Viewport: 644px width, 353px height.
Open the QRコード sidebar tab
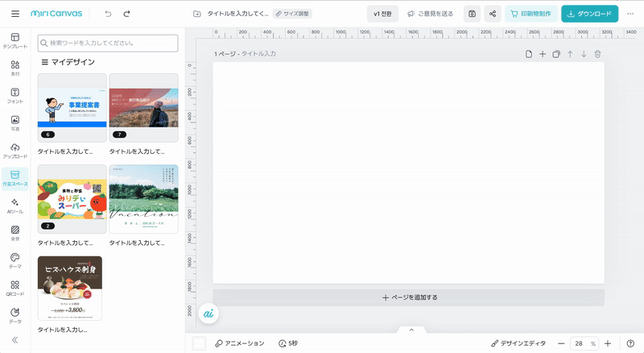tap(14, 289)
